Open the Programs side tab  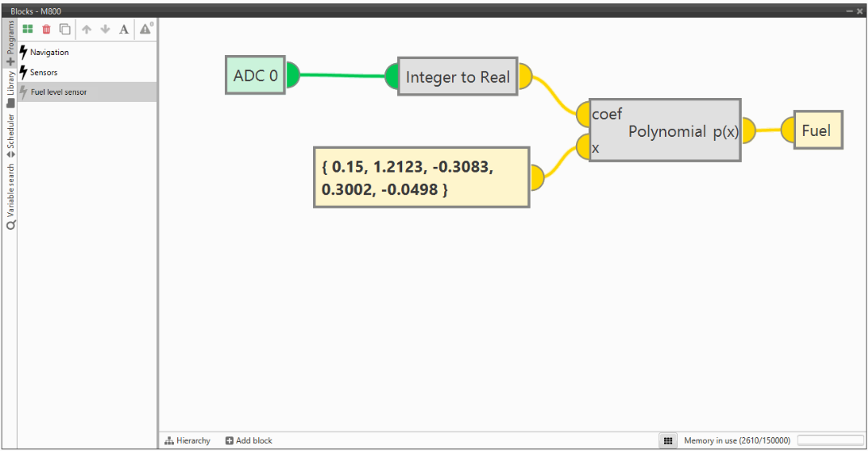(x=10, y=42)
